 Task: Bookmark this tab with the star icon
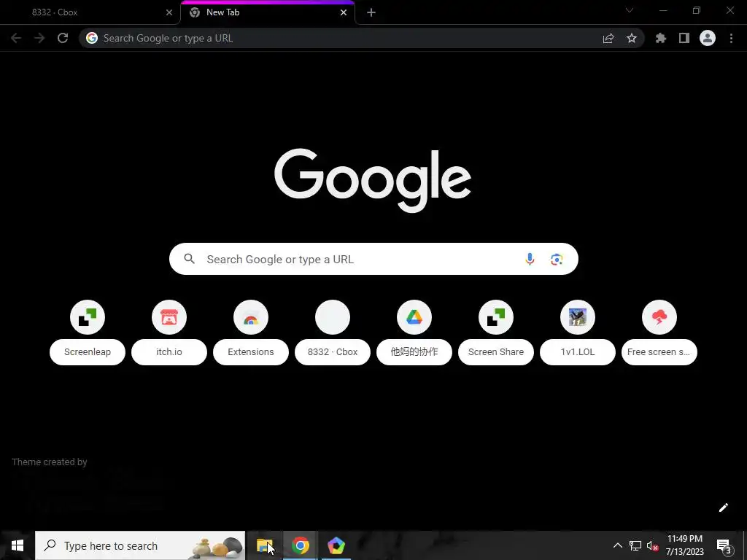click(x=632, y=38)
